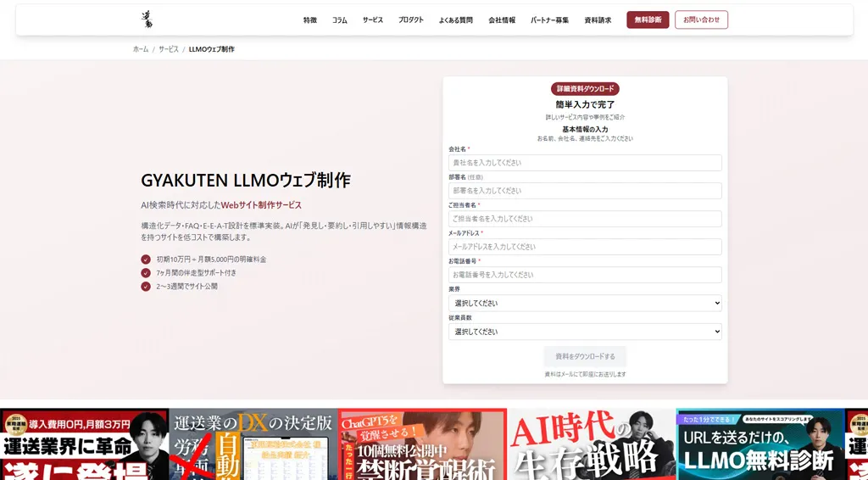Open the 業界 dropdown

pyautogui.click(x=585, y=303)
